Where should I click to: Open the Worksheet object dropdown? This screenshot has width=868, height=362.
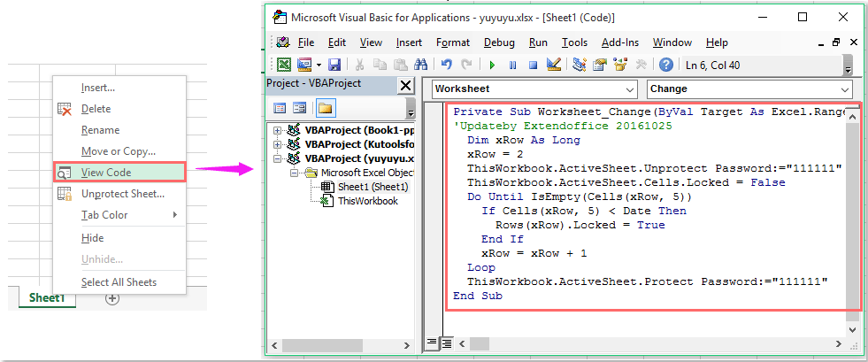click(x=628, y=89)
